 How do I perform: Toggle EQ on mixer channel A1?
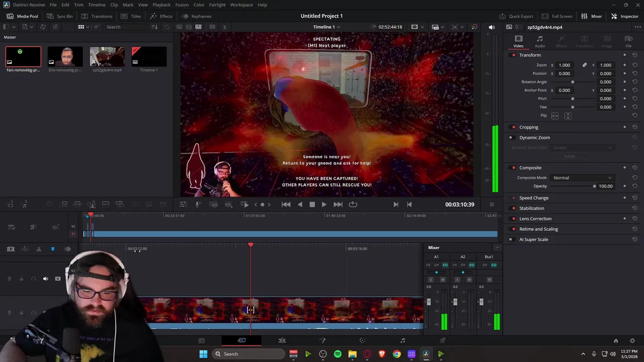445,265
